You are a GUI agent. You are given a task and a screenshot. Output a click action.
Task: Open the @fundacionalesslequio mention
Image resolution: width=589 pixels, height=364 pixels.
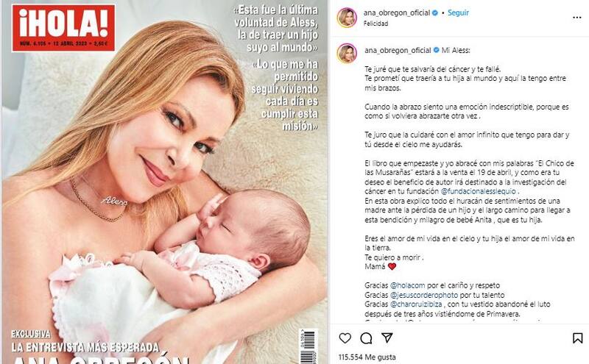(478, 191)
